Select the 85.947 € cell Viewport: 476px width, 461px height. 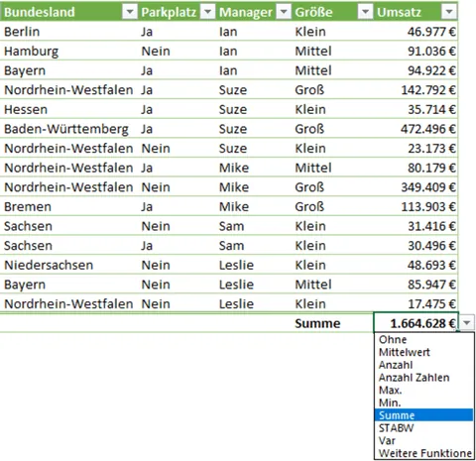(x=416, y=285)
